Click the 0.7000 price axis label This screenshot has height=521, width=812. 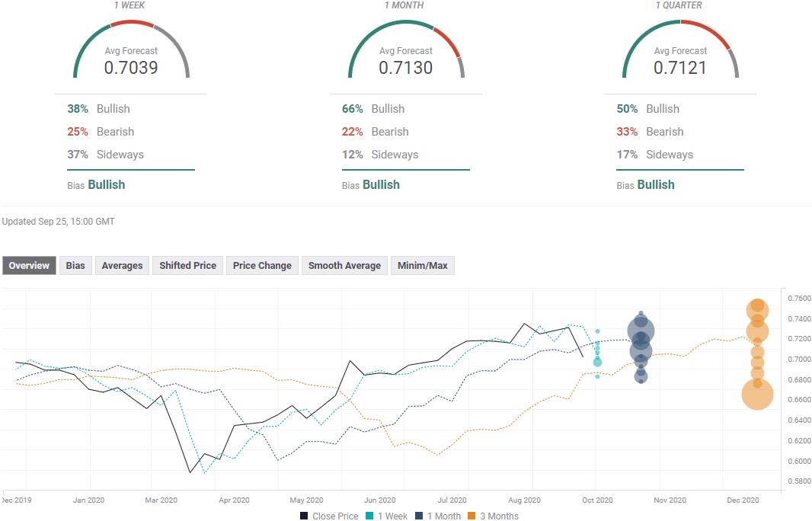tap(799, 359)
